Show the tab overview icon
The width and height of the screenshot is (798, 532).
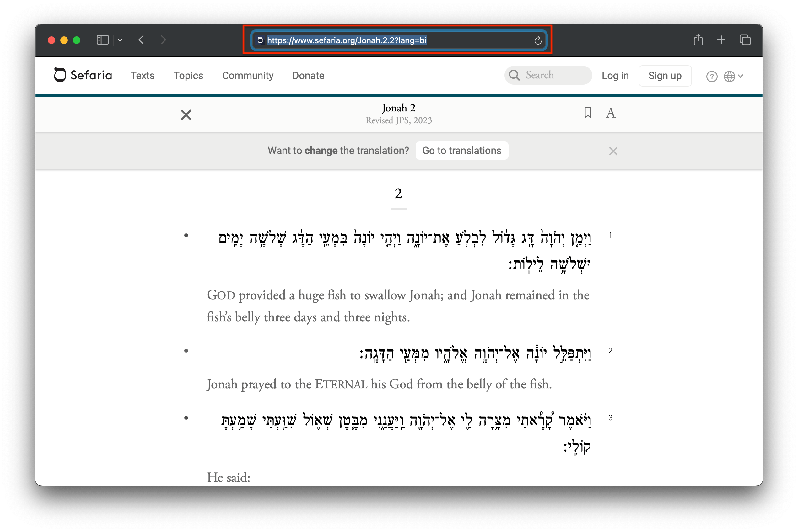[x=745, y=40]
